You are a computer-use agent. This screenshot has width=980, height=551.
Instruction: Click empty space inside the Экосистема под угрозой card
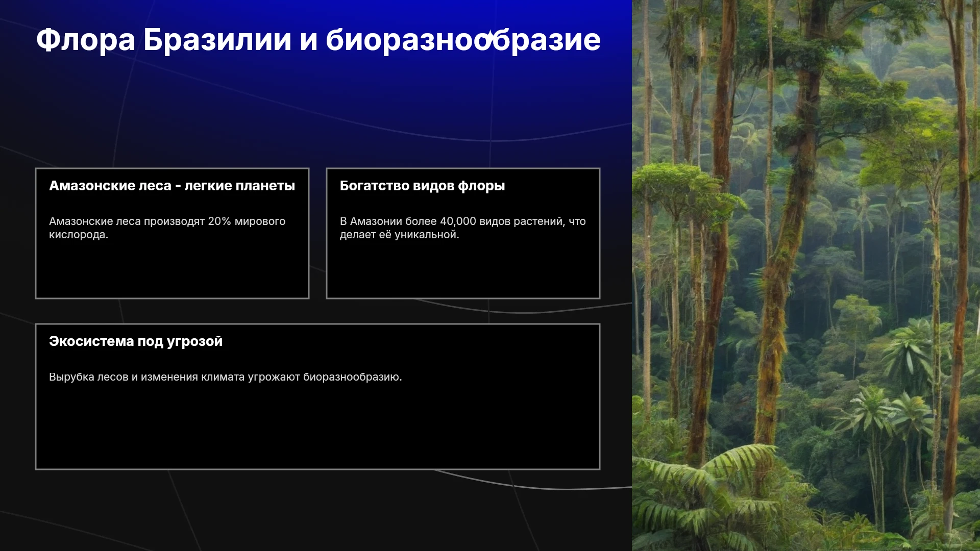click(x=317, y=429)
